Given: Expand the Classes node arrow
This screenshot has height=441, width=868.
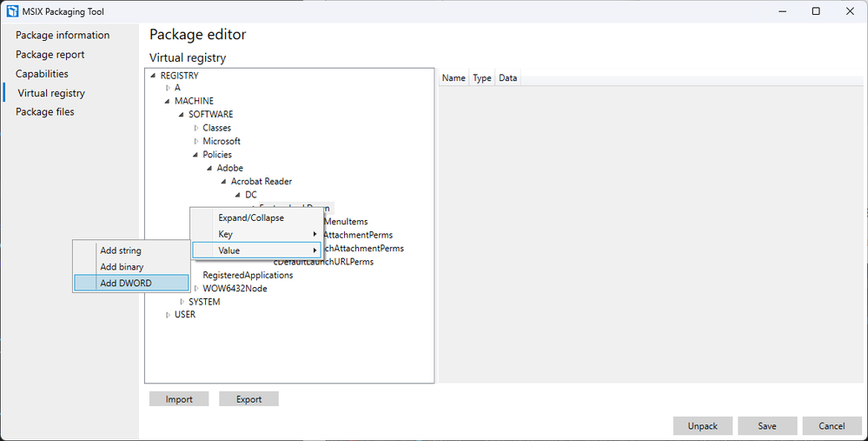Looking at the screenshot, I should coord(196,127).
